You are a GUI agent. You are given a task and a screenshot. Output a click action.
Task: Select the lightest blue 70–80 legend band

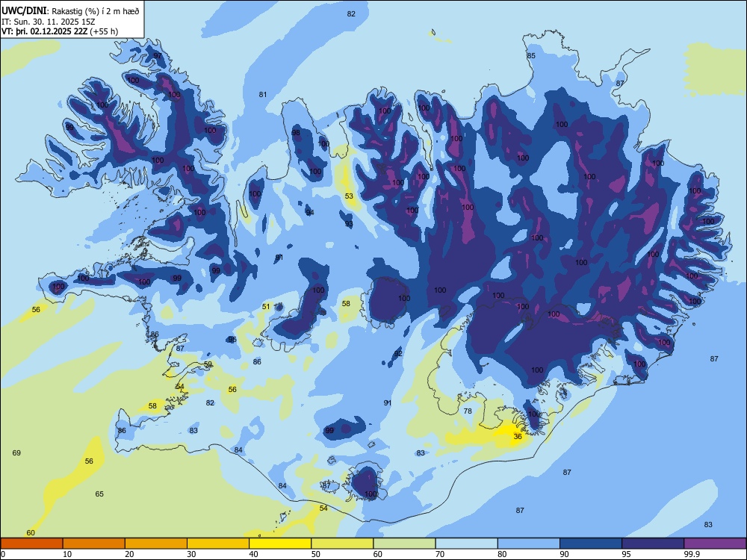tap(466, 544)
